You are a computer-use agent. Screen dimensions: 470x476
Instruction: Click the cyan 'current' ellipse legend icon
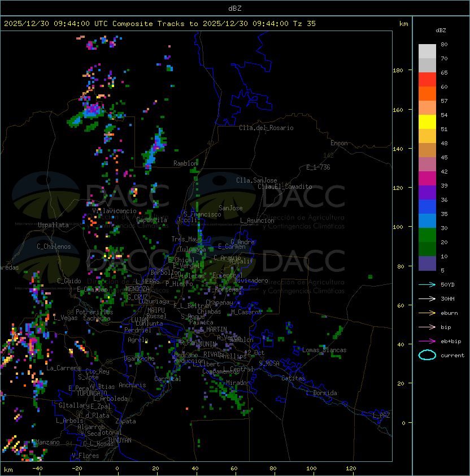coord(427,355)
